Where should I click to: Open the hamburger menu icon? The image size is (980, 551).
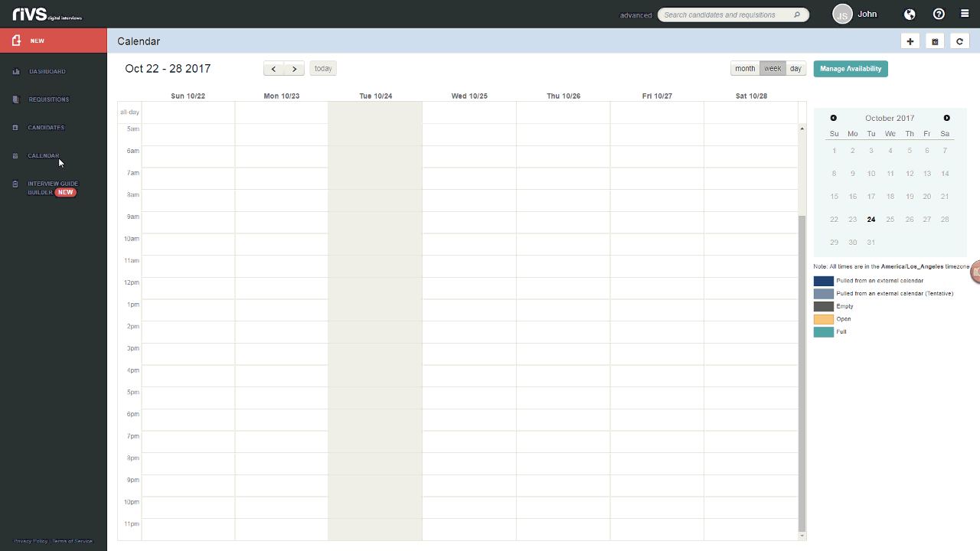(965, 14)
